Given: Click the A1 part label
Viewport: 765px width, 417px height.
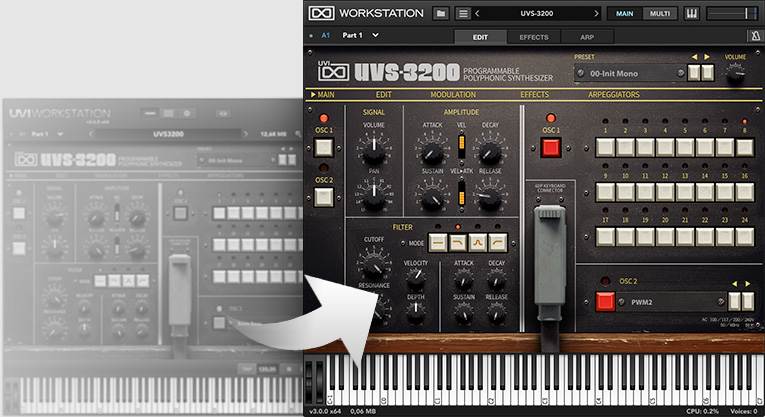Looking at the screenshot, I should pyautogui.click(x=325, y=35).
